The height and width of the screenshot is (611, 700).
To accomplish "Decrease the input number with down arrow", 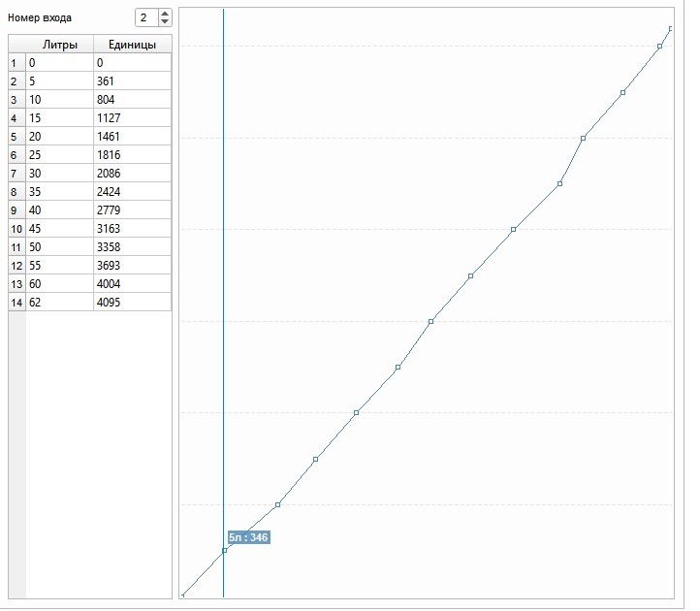I will (x=164, y=22).
